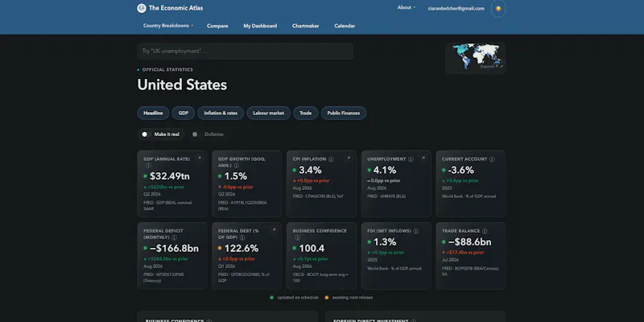The image size is (644, 322).
Task: Click the Economic Atlas logo icon
Action: tap(142, 8)
